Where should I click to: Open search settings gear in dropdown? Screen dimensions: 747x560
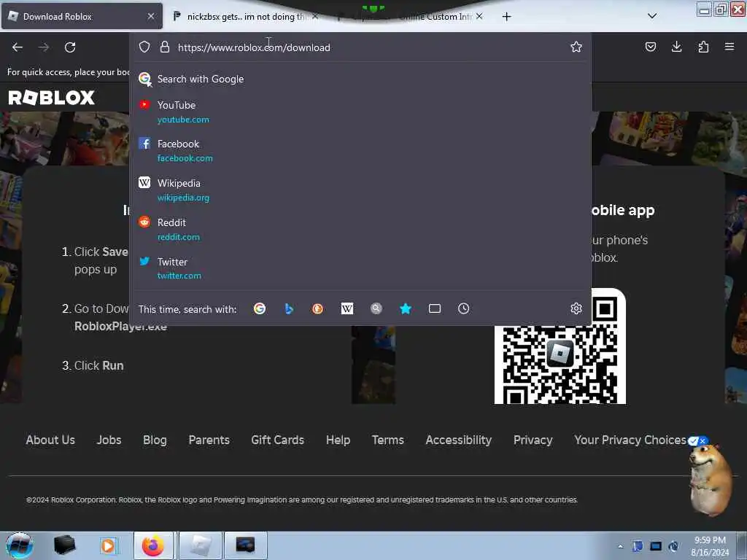(x=576, y=308)
